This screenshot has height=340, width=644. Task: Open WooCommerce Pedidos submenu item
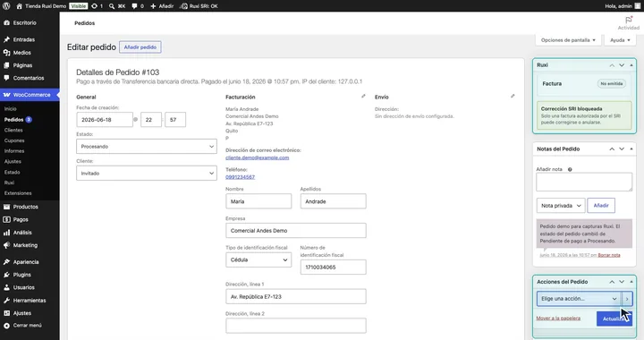(14, 120)
